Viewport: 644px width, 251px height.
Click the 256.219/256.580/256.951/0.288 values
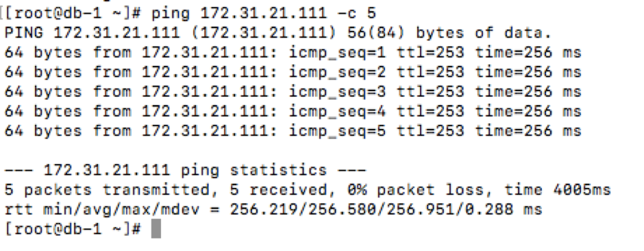371,210
